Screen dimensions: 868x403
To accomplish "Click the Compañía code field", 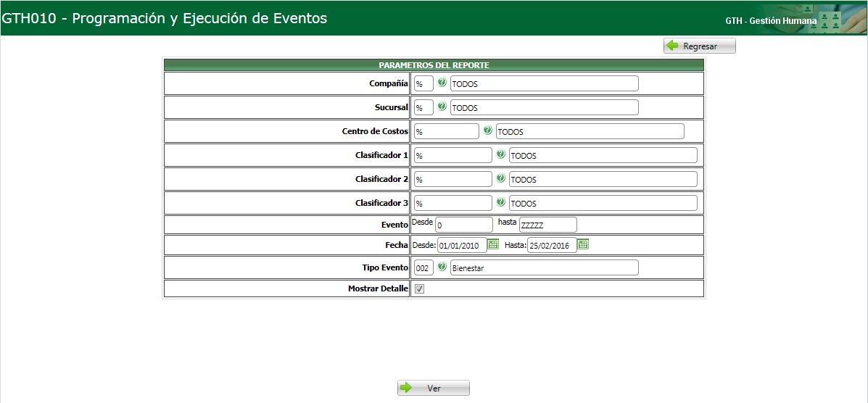I will [x=424, y=83].
